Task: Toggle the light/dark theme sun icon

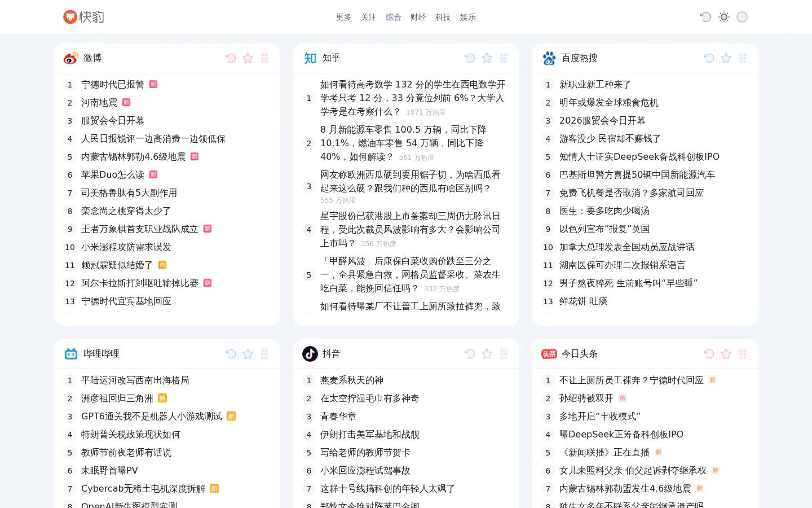Action: click(724, 17)
